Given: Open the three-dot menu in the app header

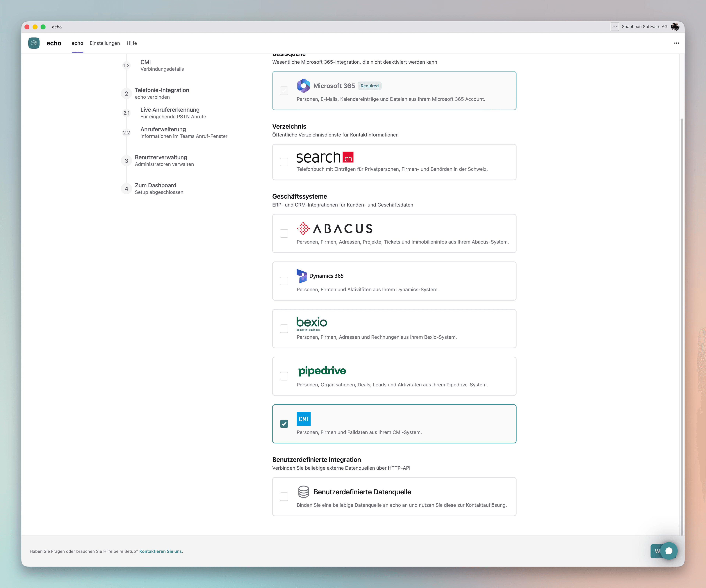Looking at the screenshot, I should 676,43.
